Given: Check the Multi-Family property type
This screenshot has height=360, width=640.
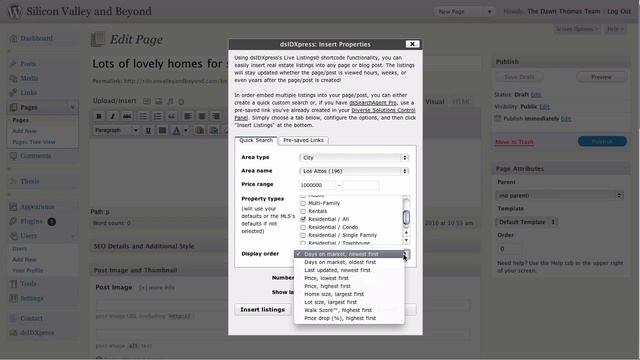Looking at the screenshot, I should pos(303,203).
